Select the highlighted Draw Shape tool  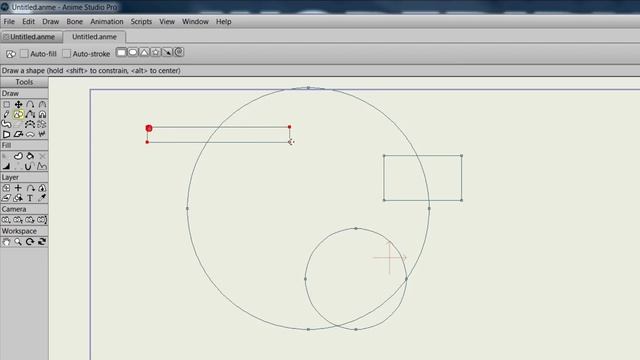pos(18,115)
